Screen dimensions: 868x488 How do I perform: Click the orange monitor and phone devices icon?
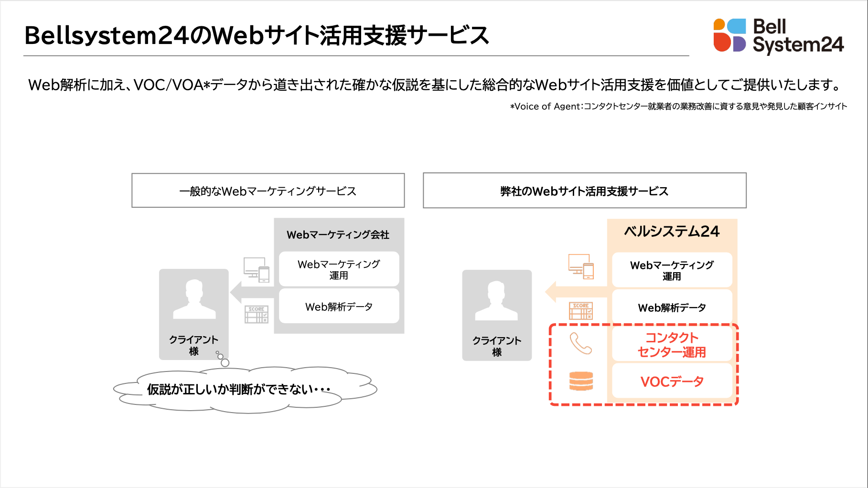[x=581, y=266]
